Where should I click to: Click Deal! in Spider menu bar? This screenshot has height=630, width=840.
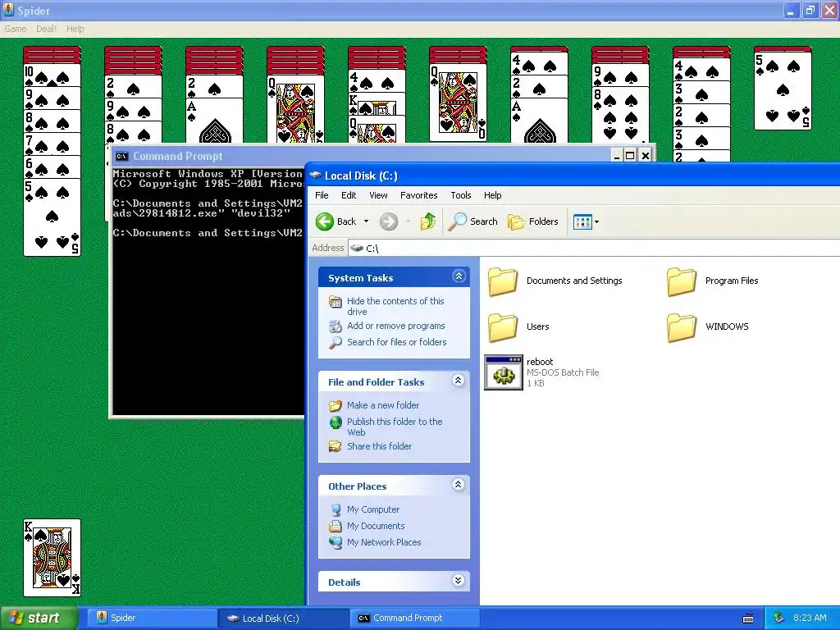tap(46, 29)
